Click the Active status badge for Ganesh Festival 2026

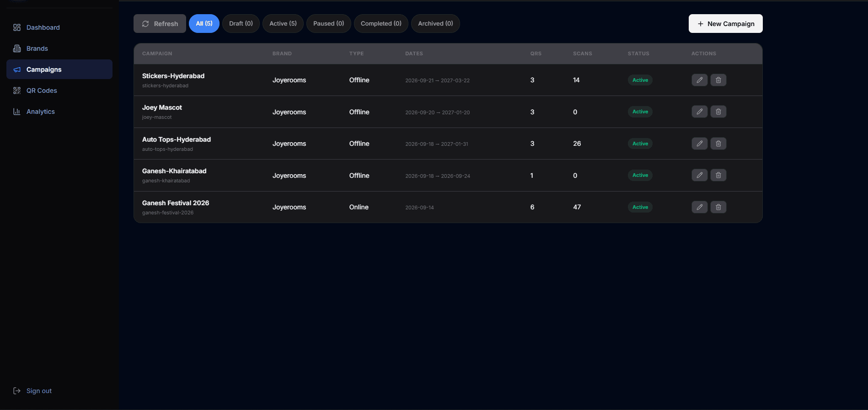pos(640,207)
